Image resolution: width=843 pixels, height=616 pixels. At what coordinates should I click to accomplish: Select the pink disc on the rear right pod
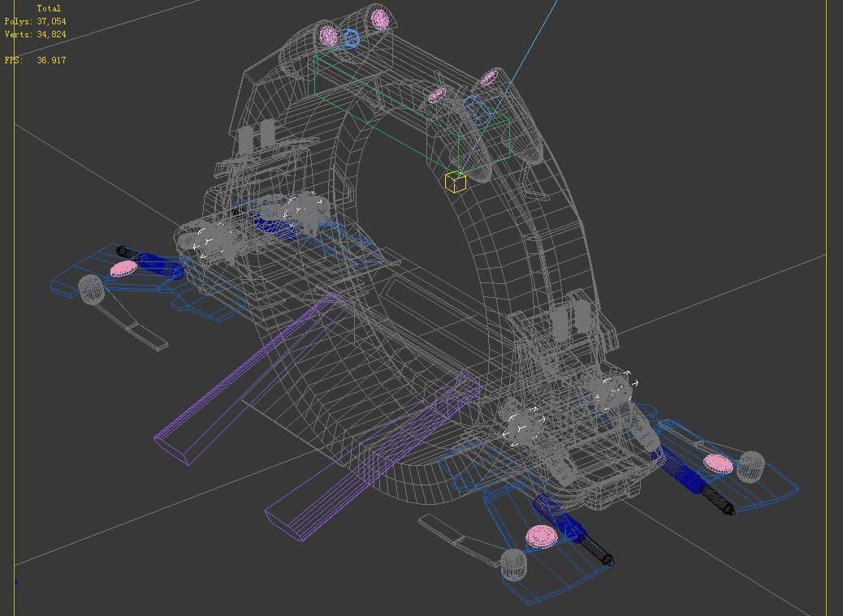718,464
